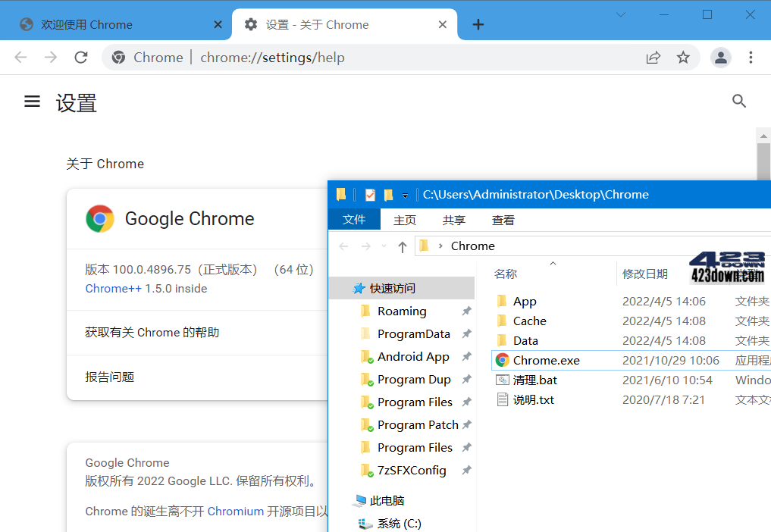Screen dimensions: 771x532
Task: Click the Roaming pin toggle in Quick Access
Action: tap(467, 311)
